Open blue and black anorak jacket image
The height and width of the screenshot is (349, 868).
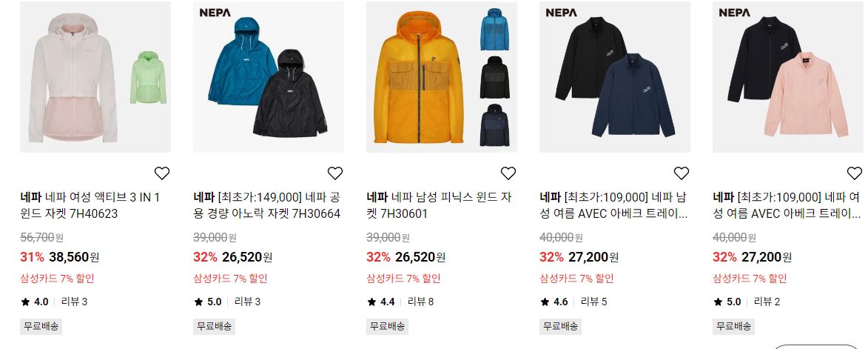point(269,77)
